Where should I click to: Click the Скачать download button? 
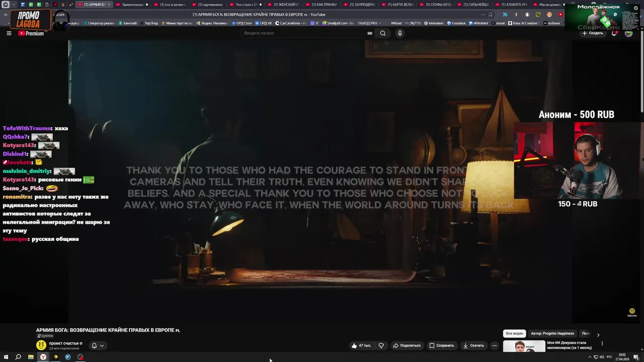[x=473, y=345]
